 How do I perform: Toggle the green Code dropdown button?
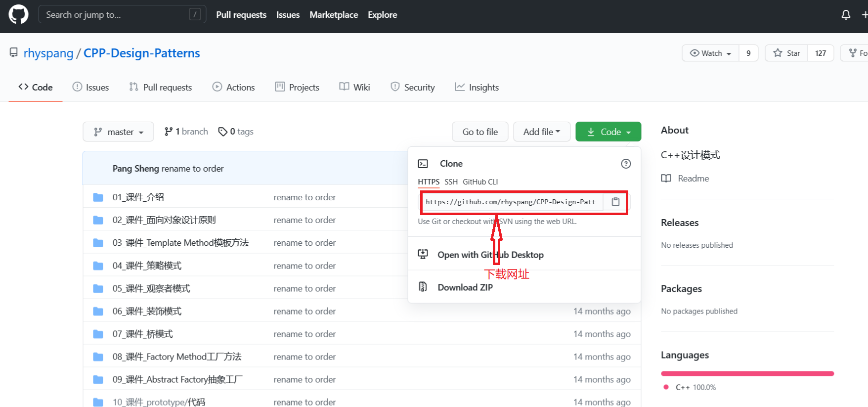click(608, 132)
